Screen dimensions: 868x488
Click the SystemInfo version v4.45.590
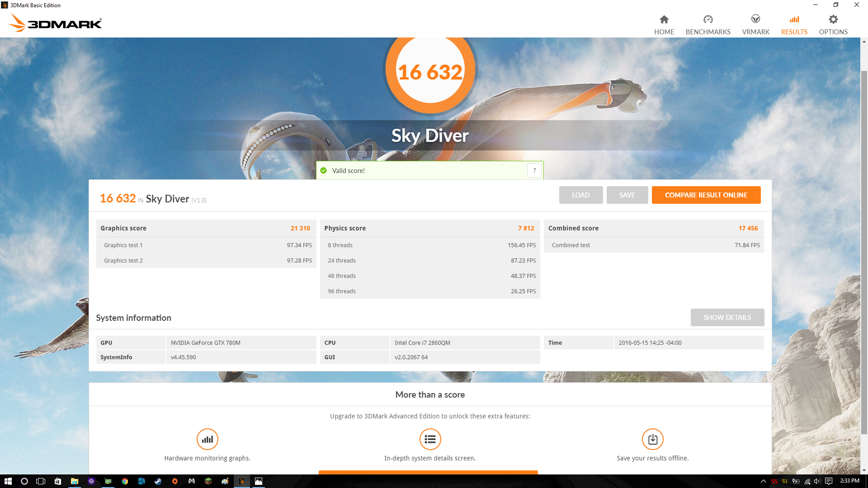click(x=183, y=357)
